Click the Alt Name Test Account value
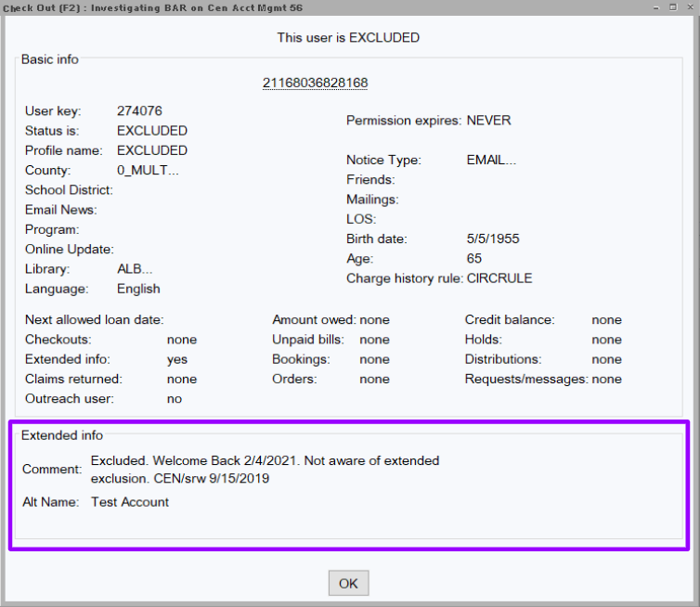This screenshot has height=607, width=700. [130, 502]
